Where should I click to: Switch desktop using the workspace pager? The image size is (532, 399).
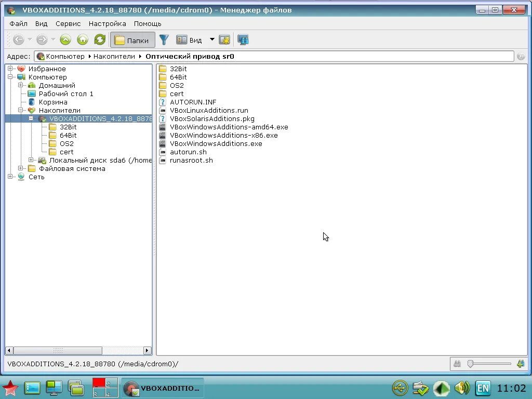[105, 388]
